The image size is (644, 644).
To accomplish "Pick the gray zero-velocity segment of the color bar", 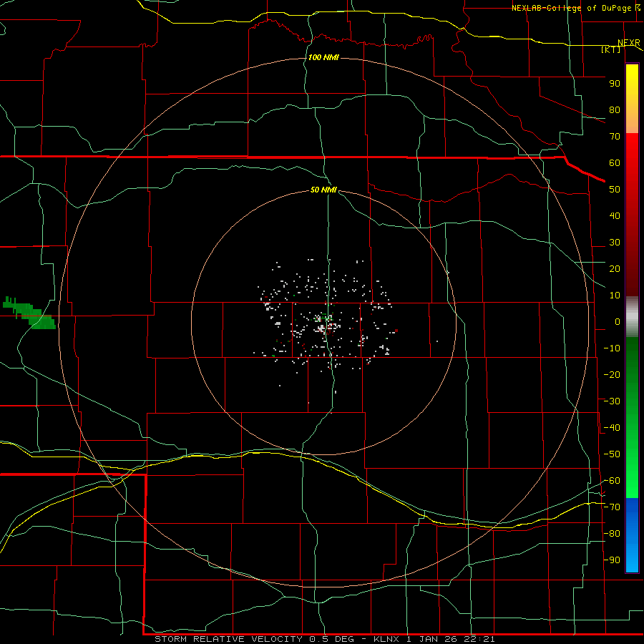I will tap(632, 317).
